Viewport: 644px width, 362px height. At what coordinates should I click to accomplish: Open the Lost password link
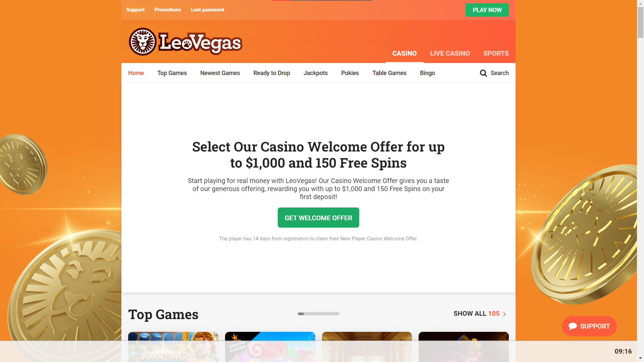click(207, 10)
